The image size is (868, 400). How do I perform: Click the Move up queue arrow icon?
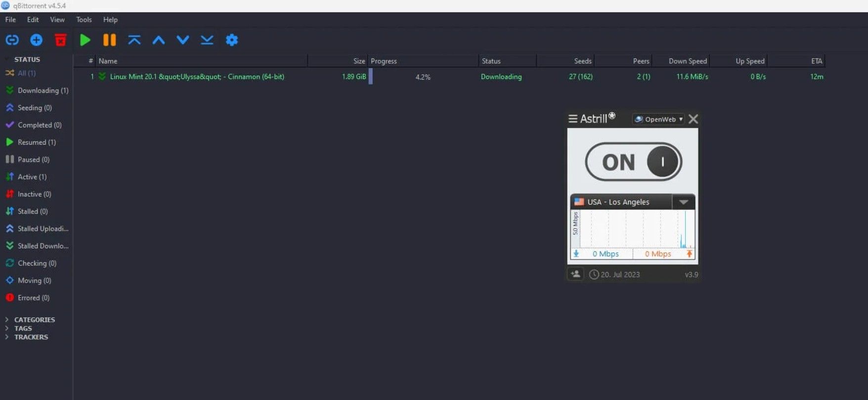coord(158,40)
